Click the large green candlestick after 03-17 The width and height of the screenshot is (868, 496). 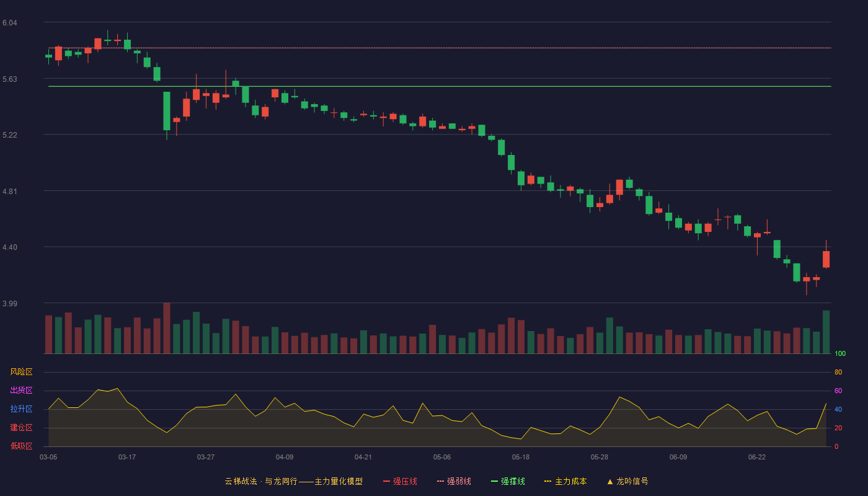coord(167,111)
